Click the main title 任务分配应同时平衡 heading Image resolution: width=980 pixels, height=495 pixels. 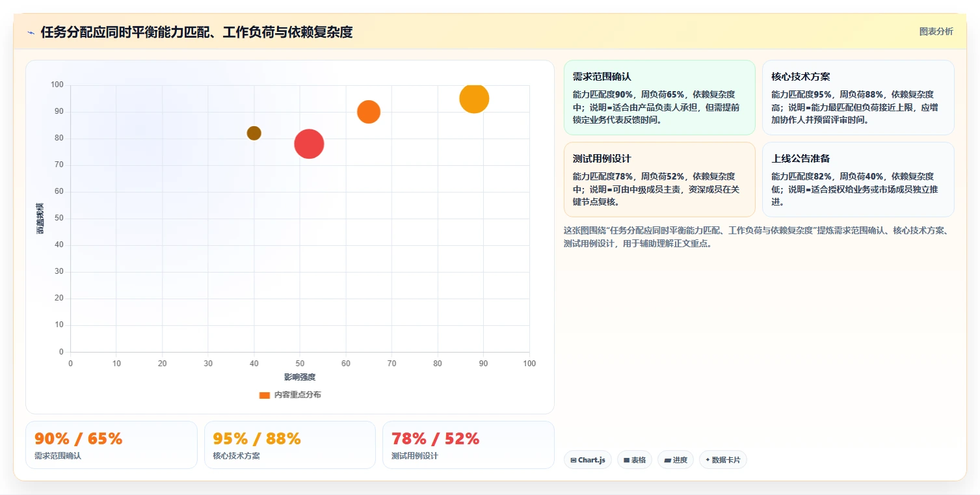[x=196, y=32]
